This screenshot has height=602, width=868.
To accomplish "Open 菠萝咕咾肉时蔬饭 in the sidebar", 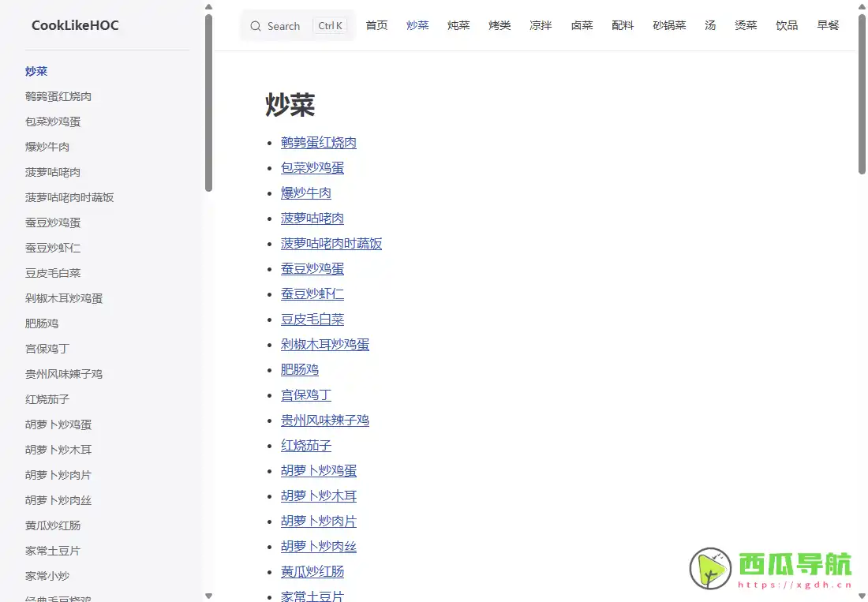I will coord(69,197).
